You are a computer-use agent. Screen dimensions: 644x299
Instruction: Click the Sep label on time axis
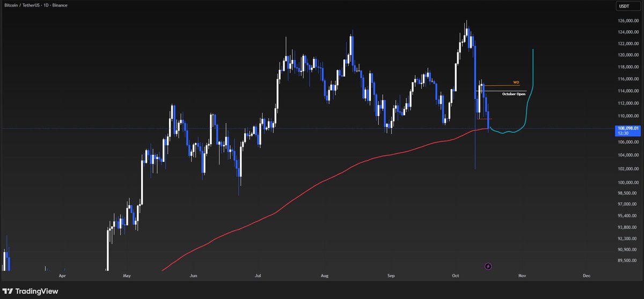(x=391, y=276)
